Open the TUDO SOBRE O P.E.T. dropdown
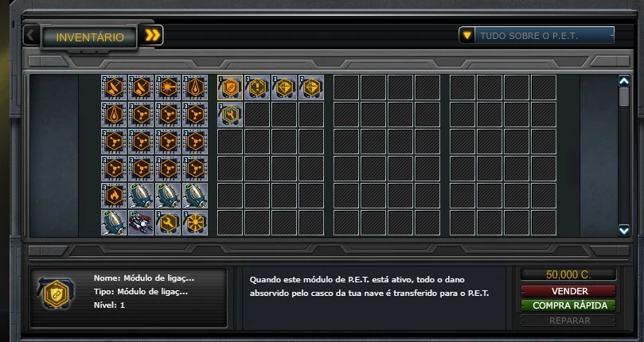The height and width of the screenshot is (342, 644). coord(537,35)
